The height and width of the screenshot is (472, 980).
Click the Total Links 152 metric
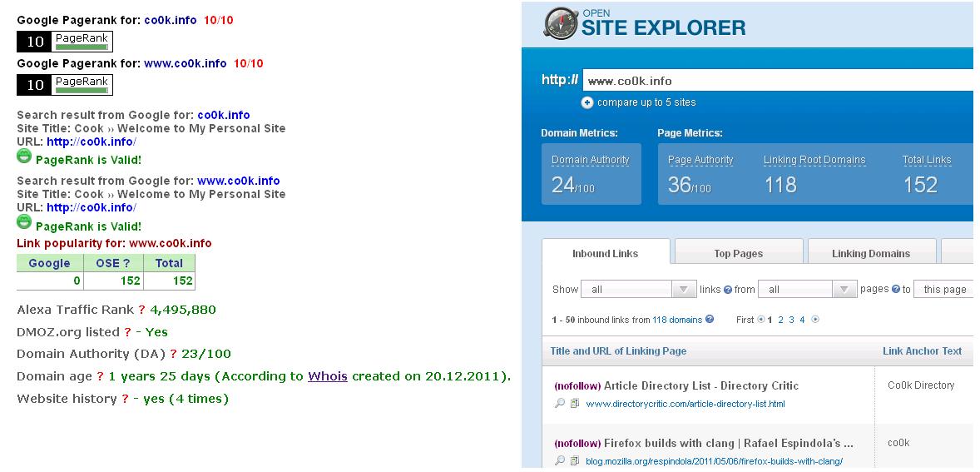pyautogui.click(x=926, y=174)
